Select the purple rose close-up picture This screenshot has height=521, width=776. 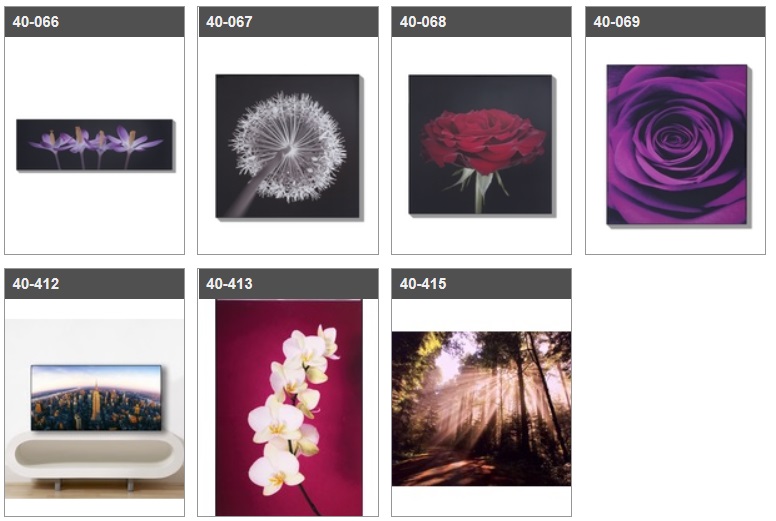[x=678, y=145]
